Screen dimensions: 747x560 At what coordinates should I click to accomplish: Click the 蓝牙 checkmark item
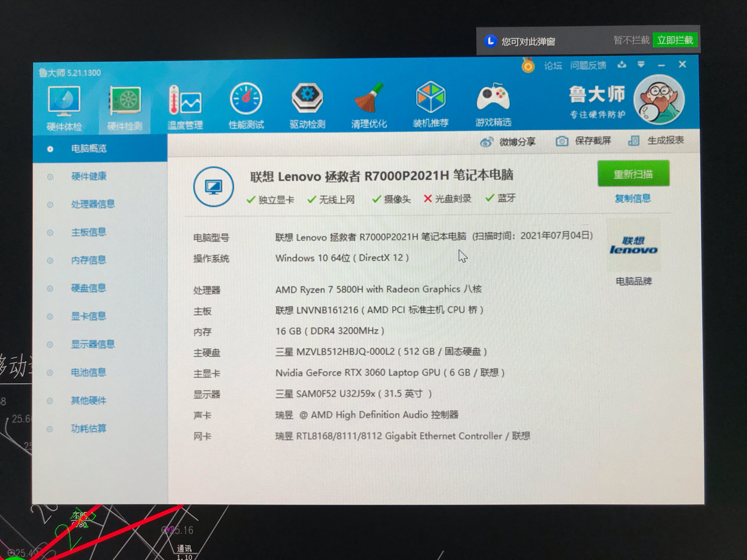[501, 198]
